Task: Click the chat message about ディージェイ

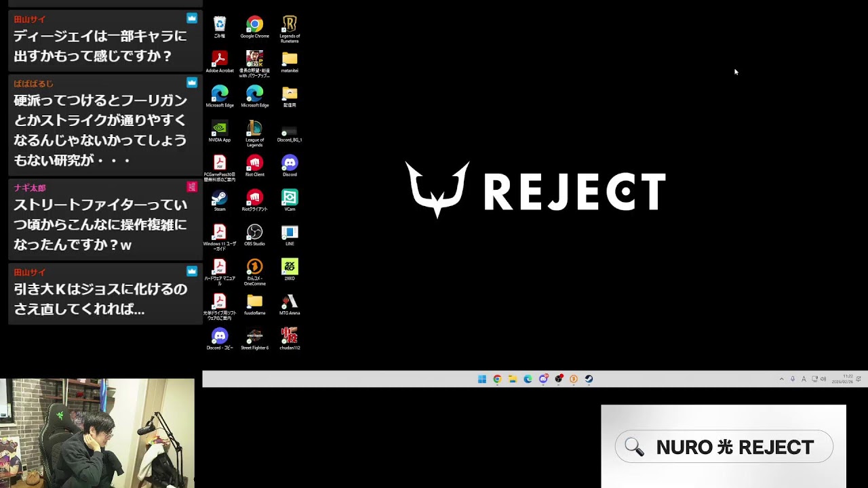Action: pyautogui.click(x=105, y=40)
